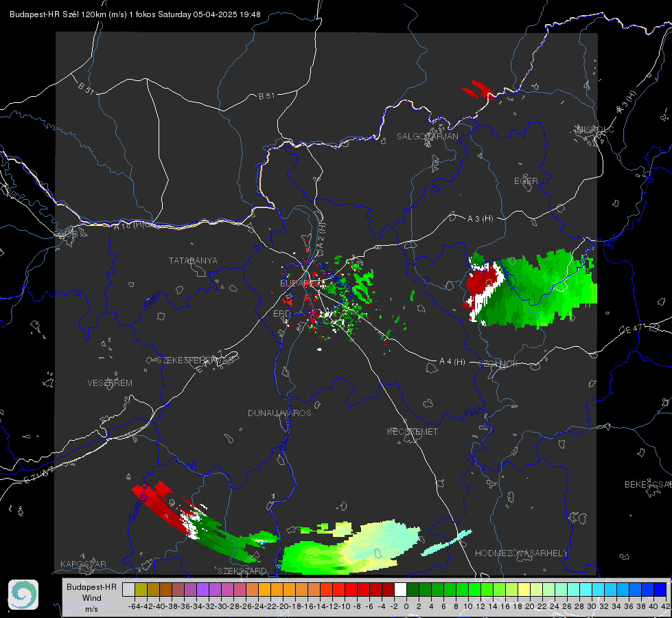Select the yellow legend swatch above 18
The height and width of the screenshot is (618, 672).
pyautogui.click(x=524, y=589)
